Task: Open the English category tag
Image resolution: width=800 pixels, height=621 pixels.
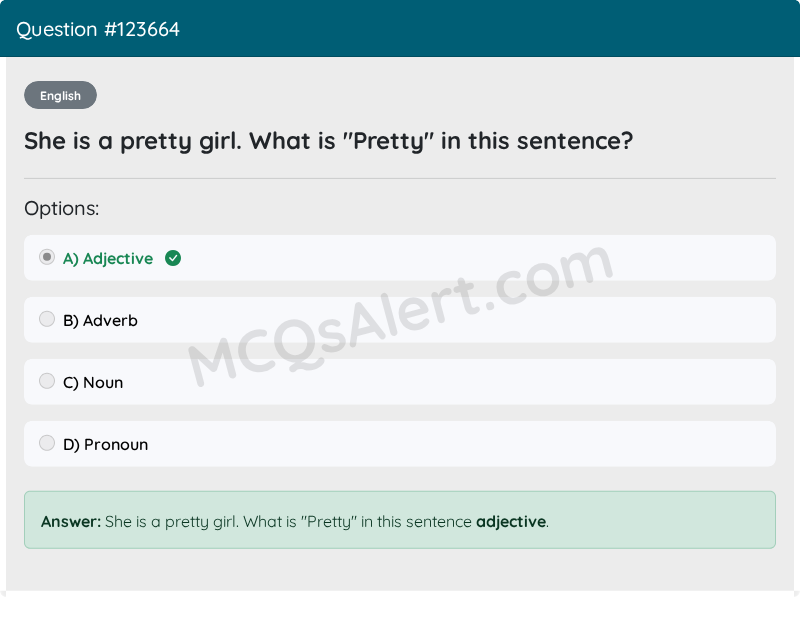Action: click(x=60, y=95)
